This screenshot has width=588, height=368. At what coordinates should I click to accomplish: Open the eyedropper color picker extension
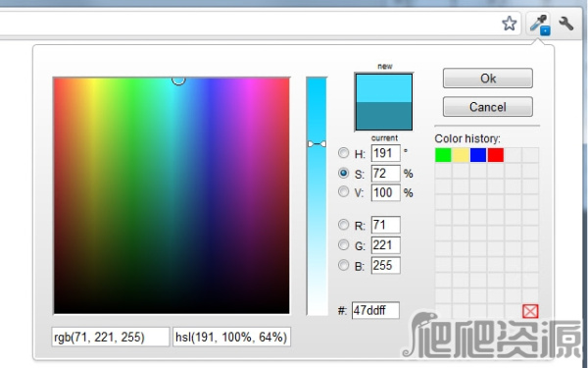540,24
